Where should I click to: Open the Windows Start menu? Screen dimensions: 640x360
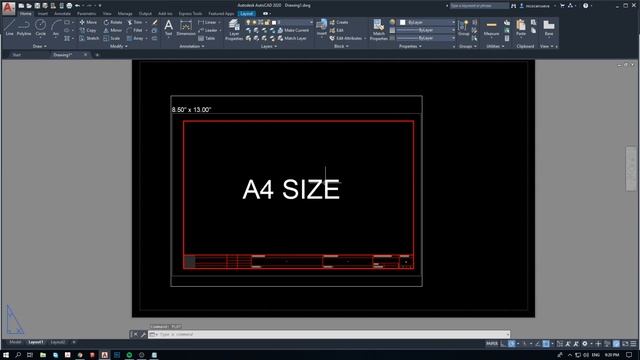6,355
